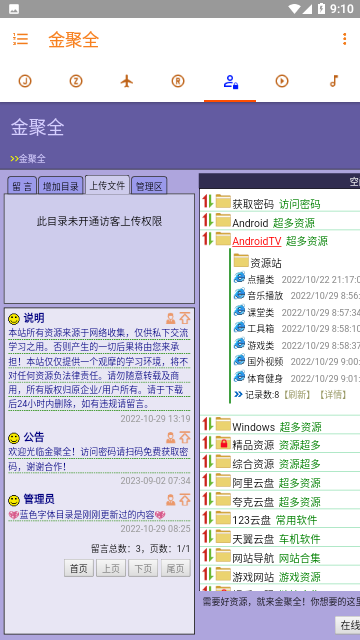
Task: Select the user lock tab
Action: click(x=230, y=81)
